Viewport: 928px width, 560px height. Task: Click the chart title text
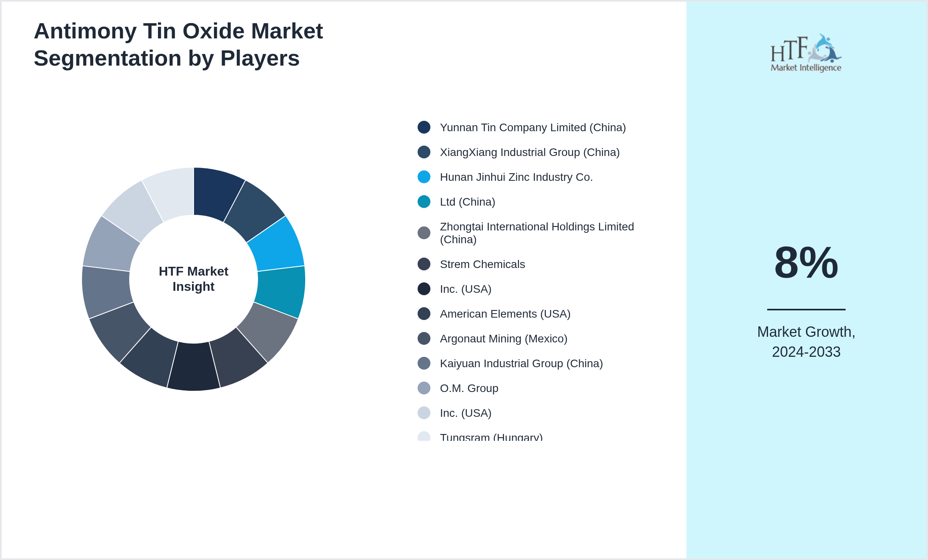178,44
